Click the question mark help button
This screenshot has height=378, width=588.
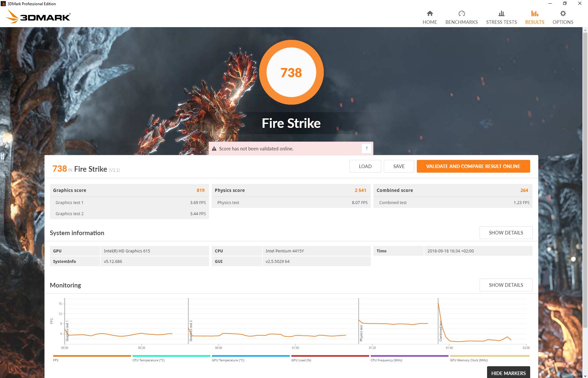pos(367,148)
